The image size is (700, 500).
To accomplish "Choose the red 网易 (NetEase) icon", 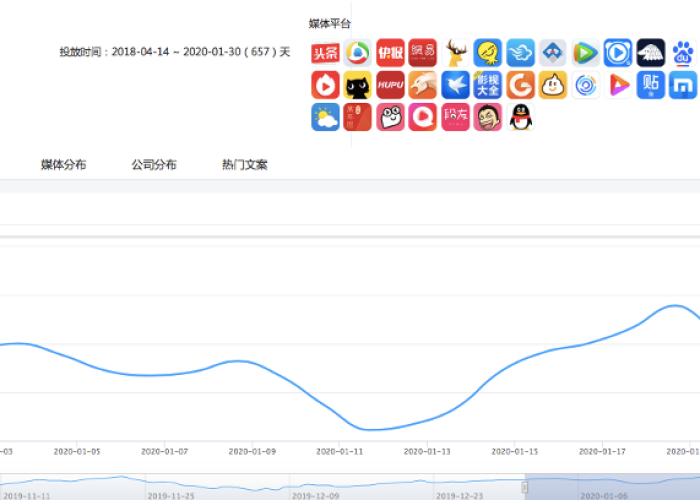I will (423, 53).
